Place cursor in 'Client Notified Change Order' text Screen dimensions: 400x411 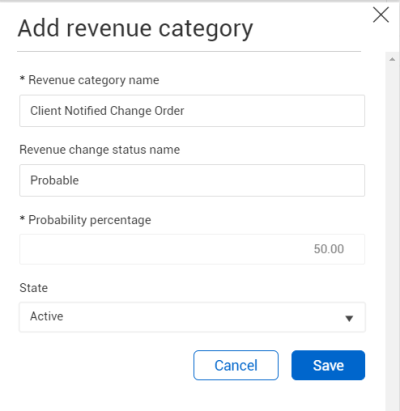click(x=107, y=111)
